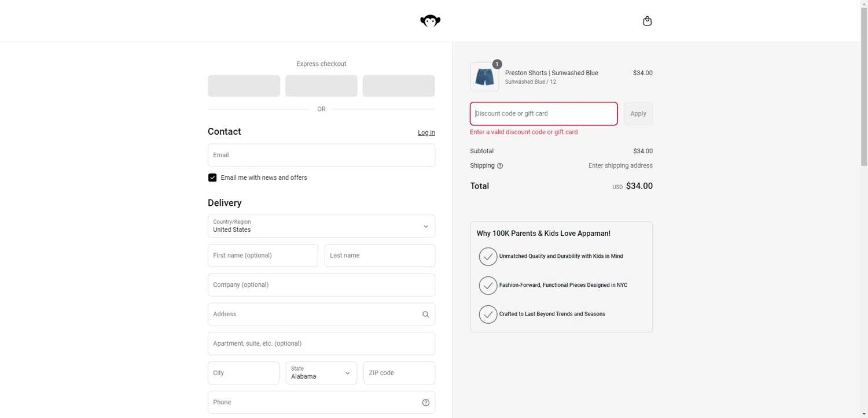
Task: Open the Country/Region dropdown
Action: pos(321,226)
